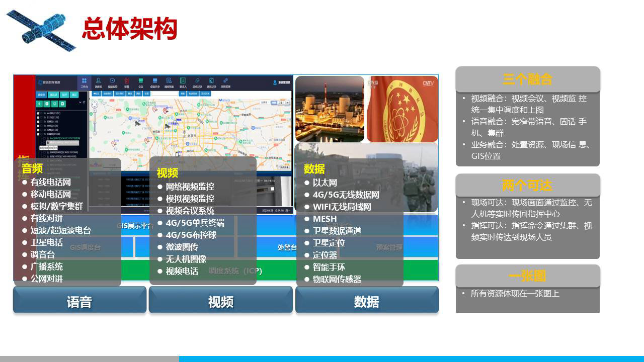Click the third green round-symbol icon button
644x362 pixels.
point(54,104)
